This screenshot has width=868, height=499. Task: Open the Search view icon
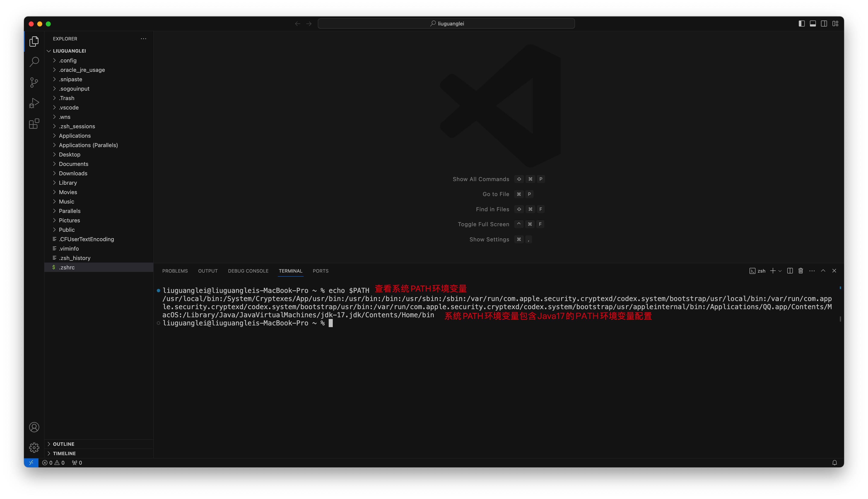34,62
